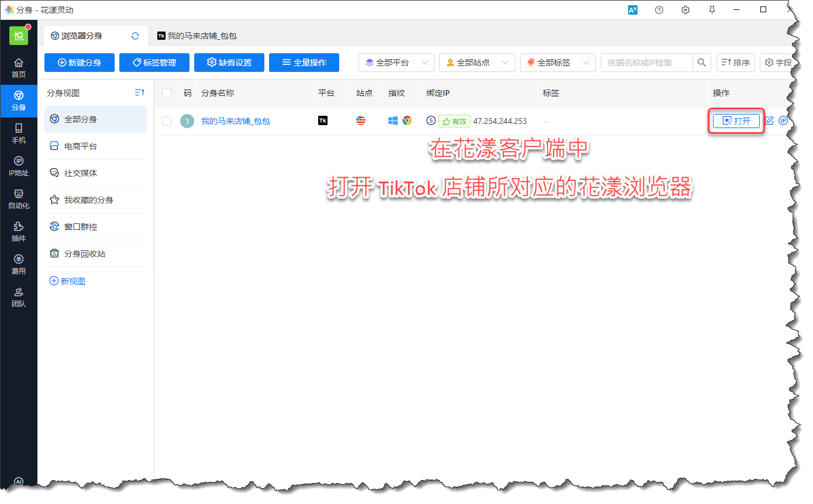The image size is (813, 504).
Task: Expand the 全部平台 dropdown
Action: tap(397, 63)
